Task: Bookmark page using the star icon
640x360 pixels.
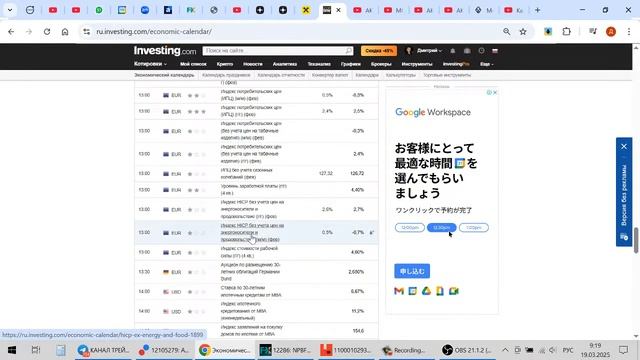Action: [523, 31]
